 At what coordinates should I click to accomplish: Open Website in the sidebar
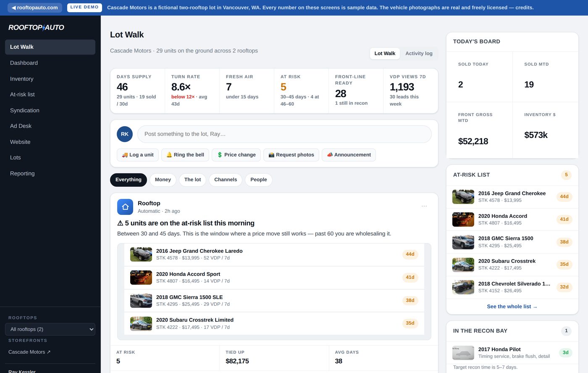click(x=50, y=142)
